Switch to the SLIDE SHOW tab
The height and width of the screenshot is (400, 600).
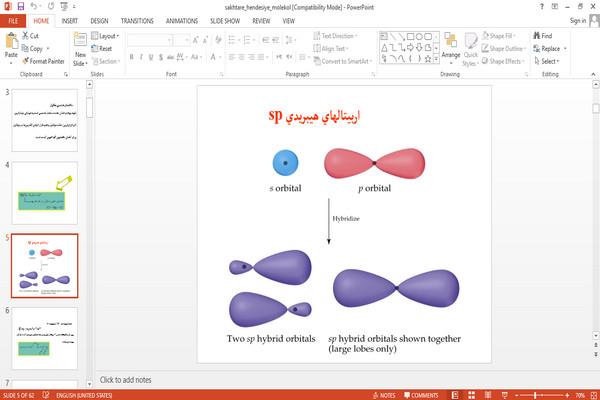225,21
